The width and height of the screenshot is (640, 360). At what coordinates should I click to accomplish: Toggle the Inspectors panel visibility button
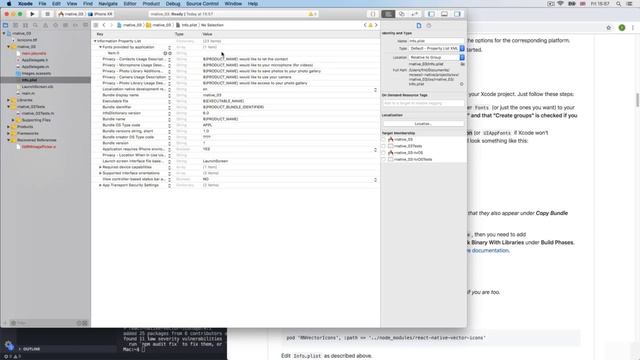[457, 14]
